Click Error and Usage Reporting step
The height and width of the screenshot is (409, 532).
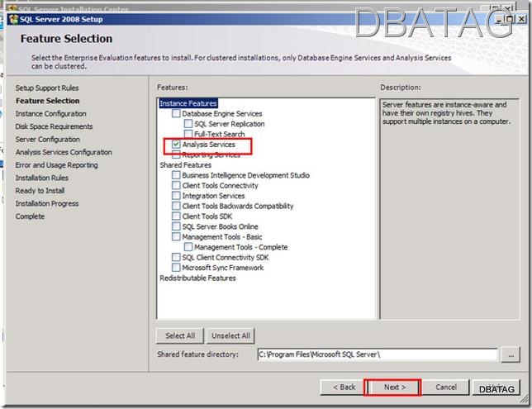pos(57,165)
